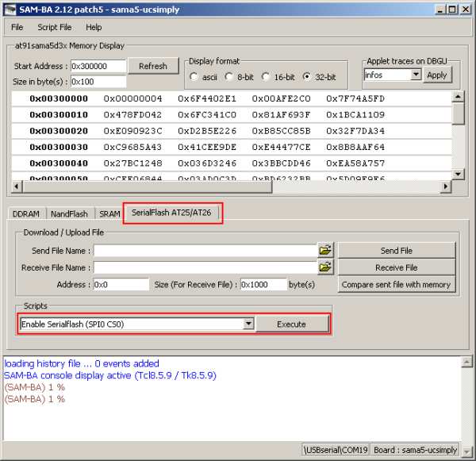Image resolution: width=476 pixels, height=461 pixels.
Task: Open the Script File menu
Action: [54, 27]
